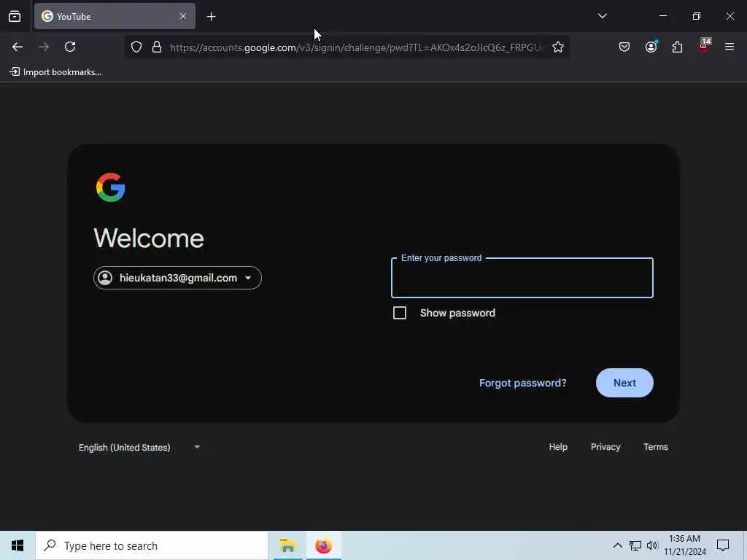Restore down the Firefox window
Viewport: 747px width, 560px height.
pos(696,16)
